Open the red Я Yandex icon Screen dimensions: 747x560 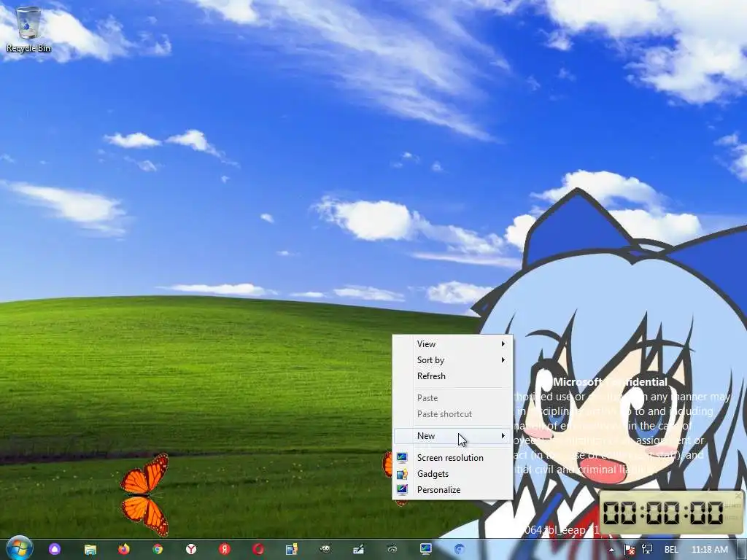tap(225, 550)
